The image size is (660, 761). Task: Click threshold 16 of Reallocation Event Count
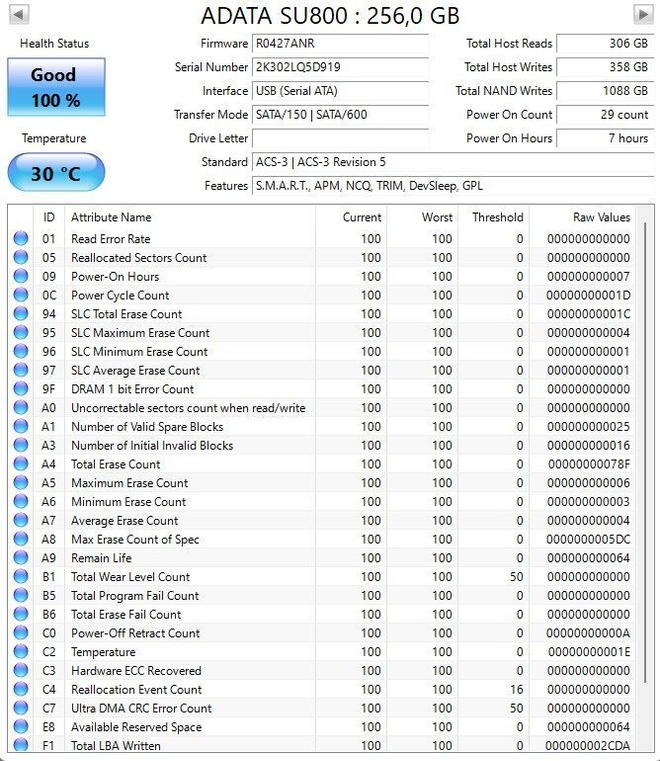point(516,690)
